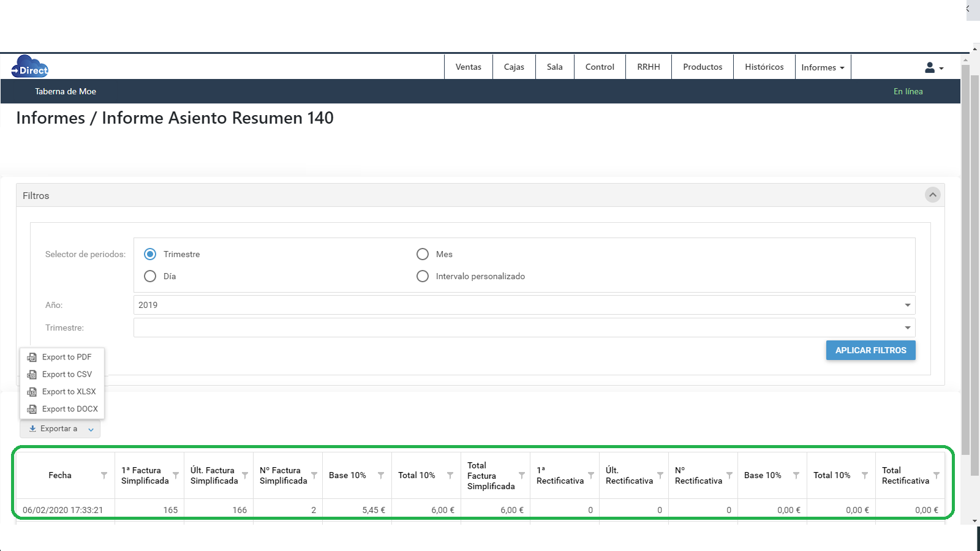Expand the empty Trimestre dropdown
This screenshot has width=980, height=551.
(524, 328)
